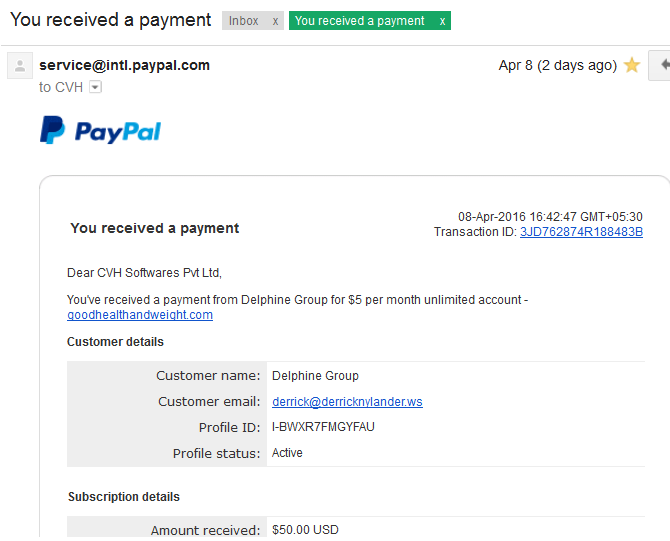Click the bold 'You received a payment' body heading

155,228
